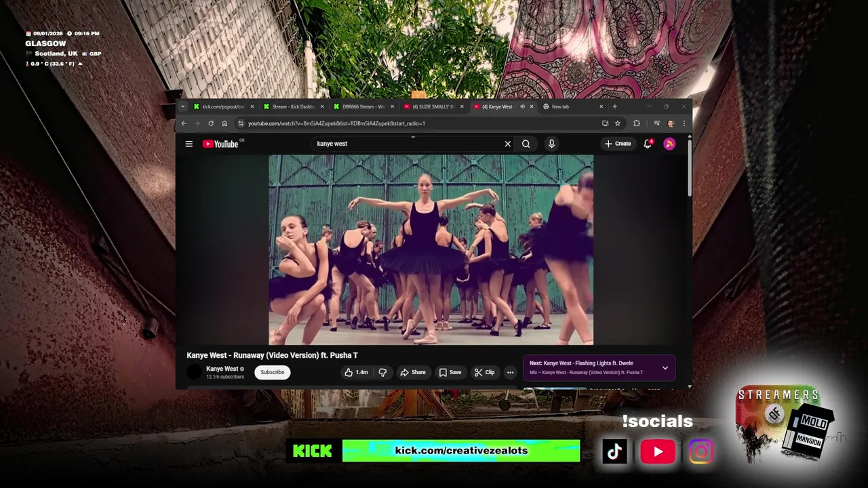
Task: Open the browser home page icon
Action: pos(224,123)
